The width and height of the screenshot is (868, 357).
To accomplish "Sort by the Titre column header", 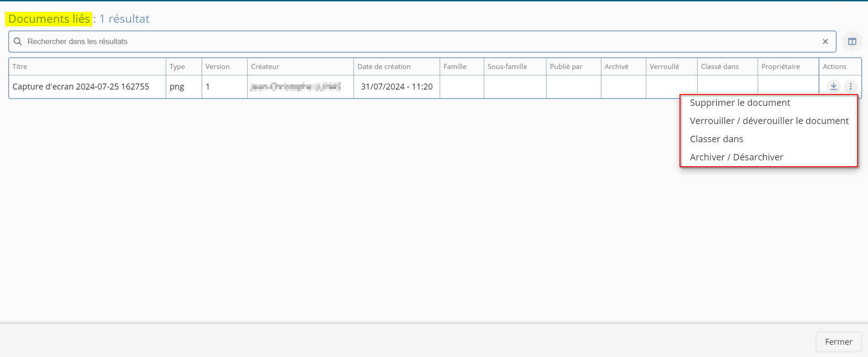I will tap(20, 66).
